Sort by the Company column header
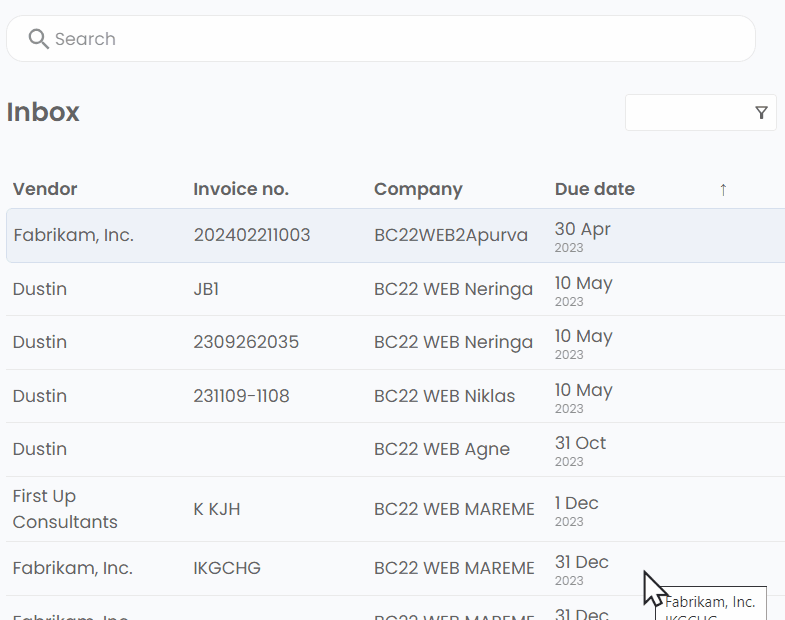The height and width of the screenshot is (620, 785). pos(418,189)
